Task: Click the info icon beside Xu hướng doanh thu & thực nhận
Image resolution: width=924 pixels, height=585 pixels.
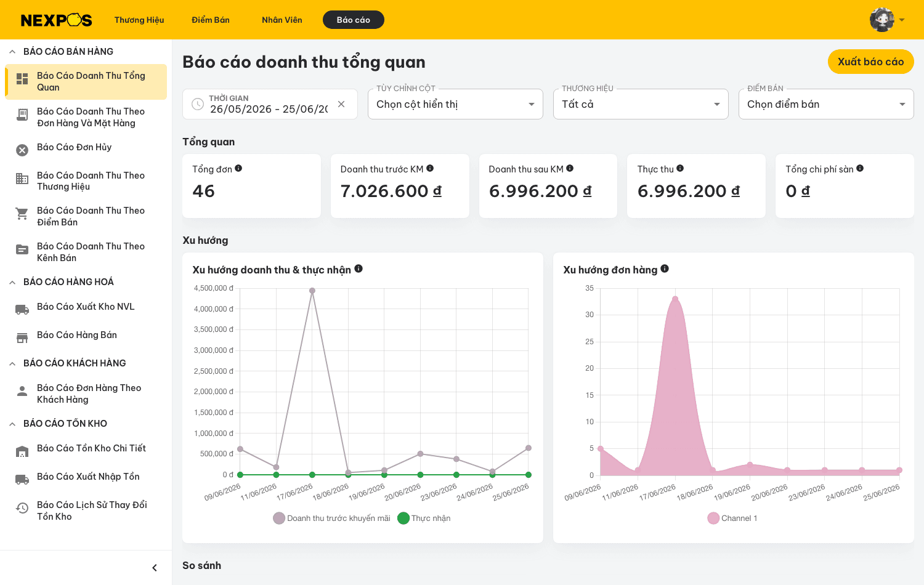Action: (x=359, y=268)
